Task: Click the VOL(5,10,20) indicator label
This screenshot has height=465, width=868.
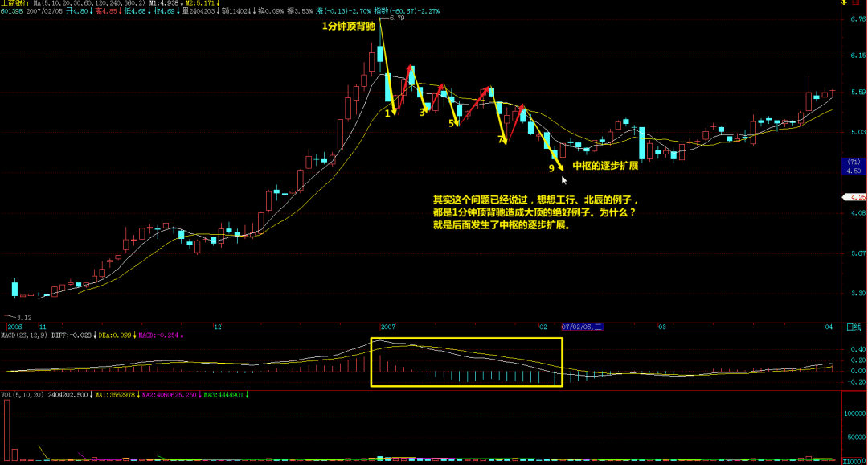Action: [x=23, y=395]
